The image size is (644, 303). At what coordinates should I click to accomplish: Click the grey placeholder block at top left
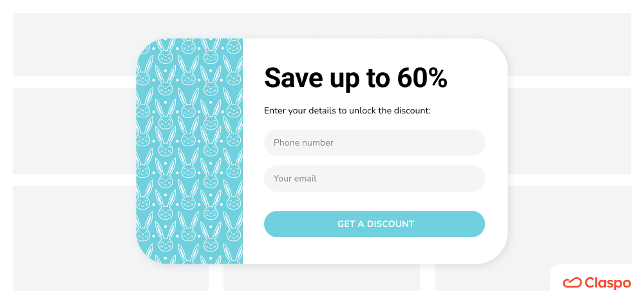(x=74, y=44)
